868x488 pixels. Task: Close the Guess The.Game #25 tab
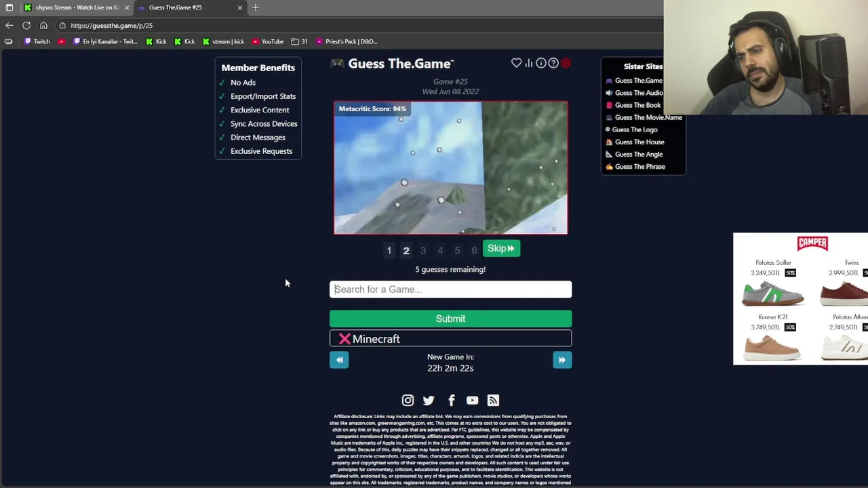pos(239,7)
